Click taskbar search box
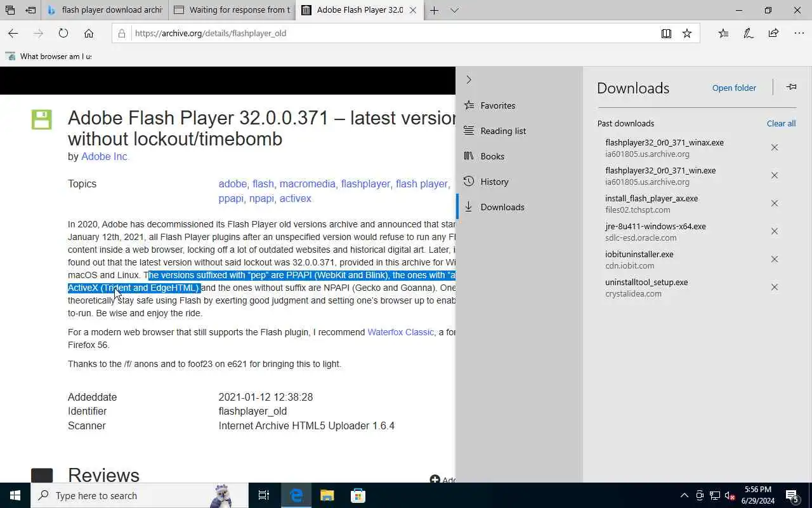The width and height of the screenshot is (812, 508). click(140, 495)
